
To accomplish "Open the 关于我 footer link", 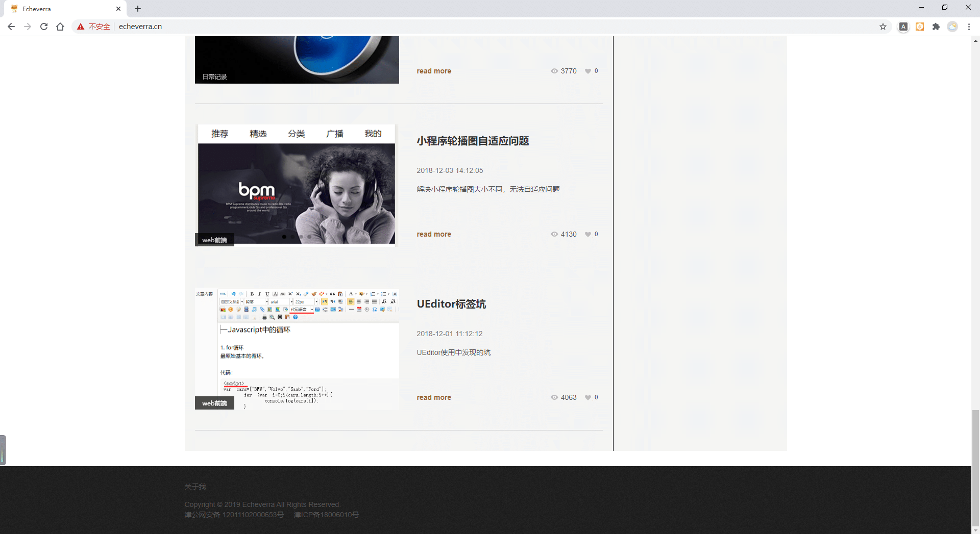I will pos(195,487).
